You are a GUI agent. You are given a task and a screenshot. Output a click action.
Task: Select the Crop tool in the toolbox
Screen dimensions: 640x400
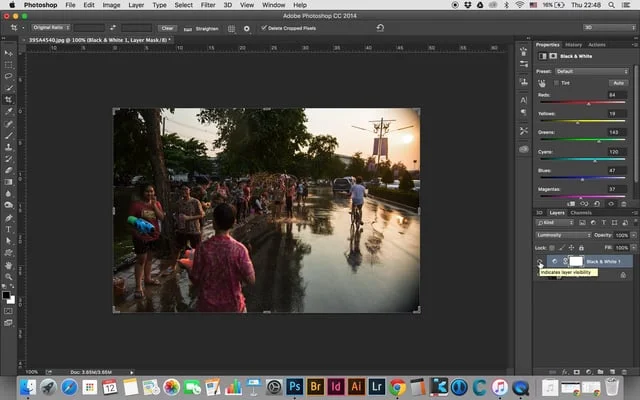(x=9, y=99)
